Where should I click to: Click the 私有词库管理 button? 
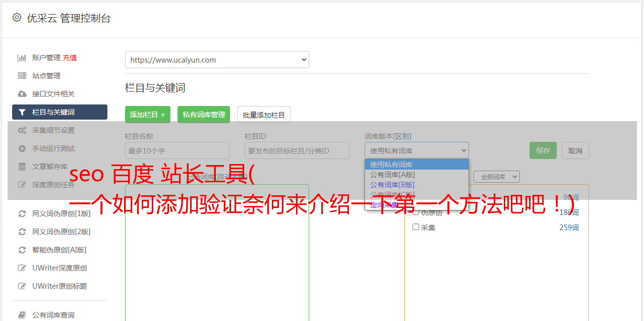204,115
